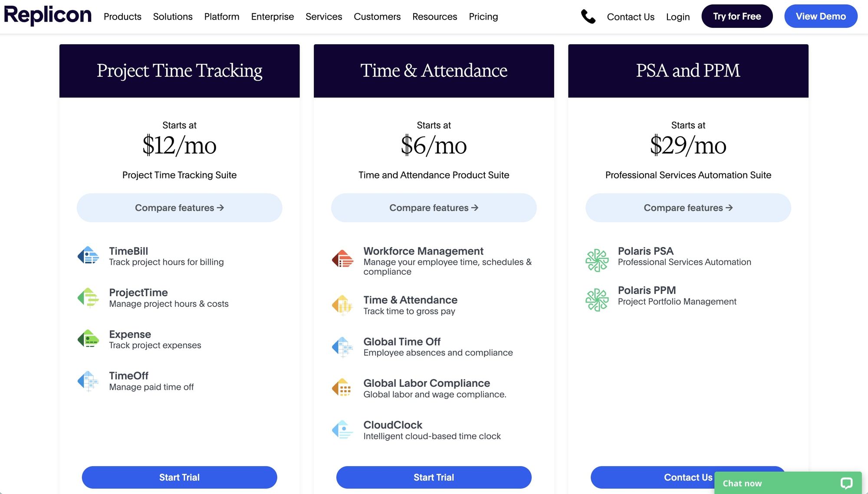Click Start Trial for Time & Attendance

coord(434,477)
